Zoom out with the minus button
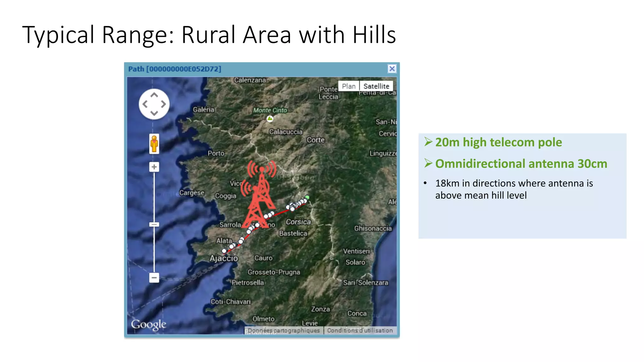Screen dimensions: 644x362 154,278
